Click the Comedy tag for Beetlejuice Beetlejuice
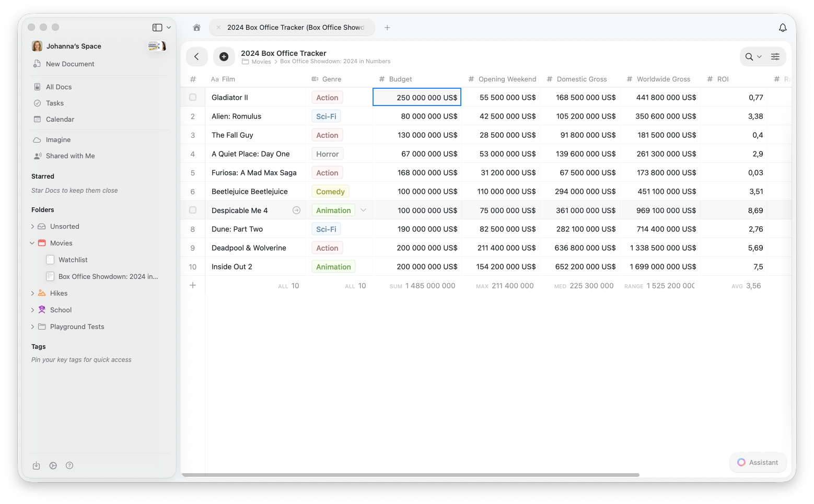814x504 pixels. tap(330, 191)
